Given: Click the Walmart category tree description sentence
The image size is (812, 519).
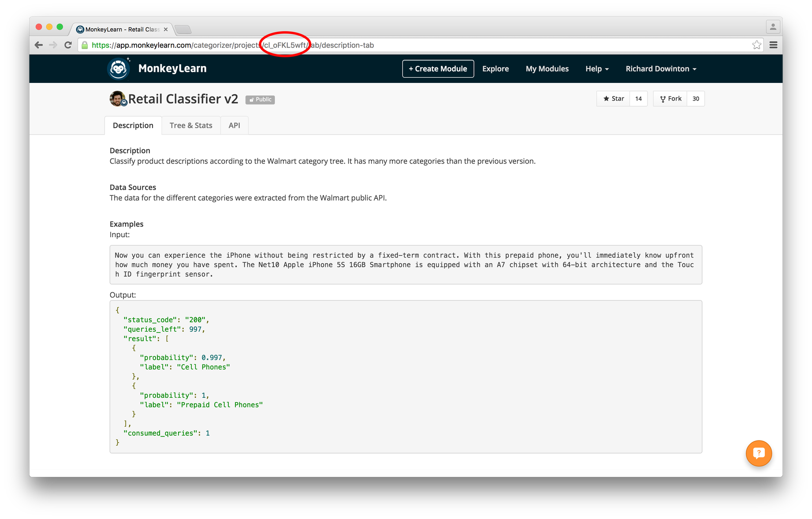Looking at the screenshot, I should pyautogui.click(x=323, y=161).
